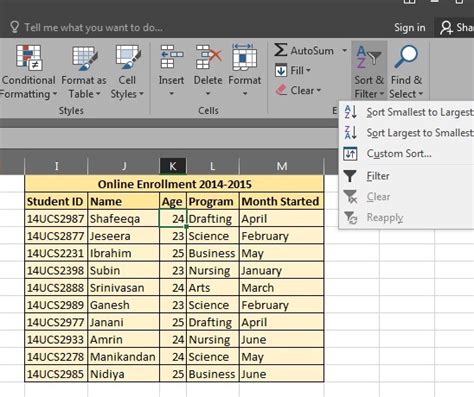Click the Fill down-arrow icon

281,70
